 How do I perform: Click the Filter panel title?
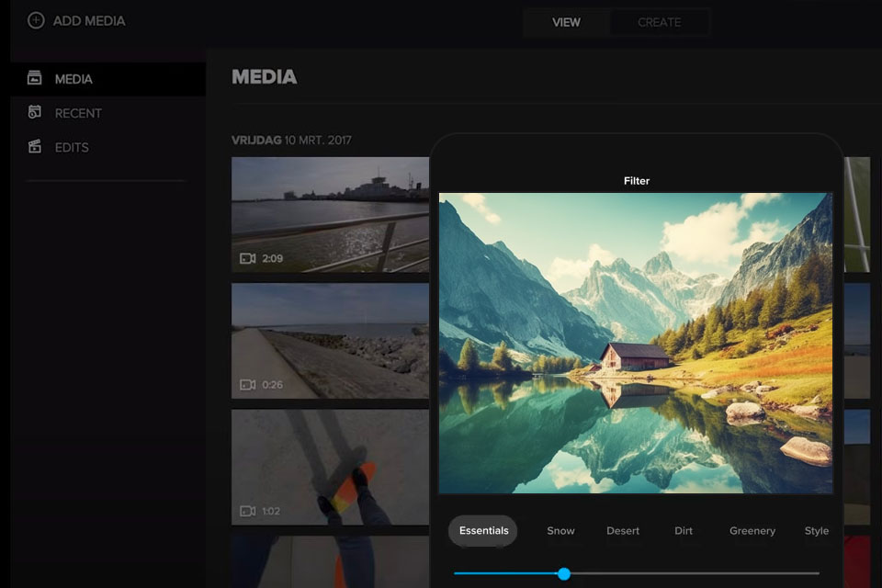(637, 181)
